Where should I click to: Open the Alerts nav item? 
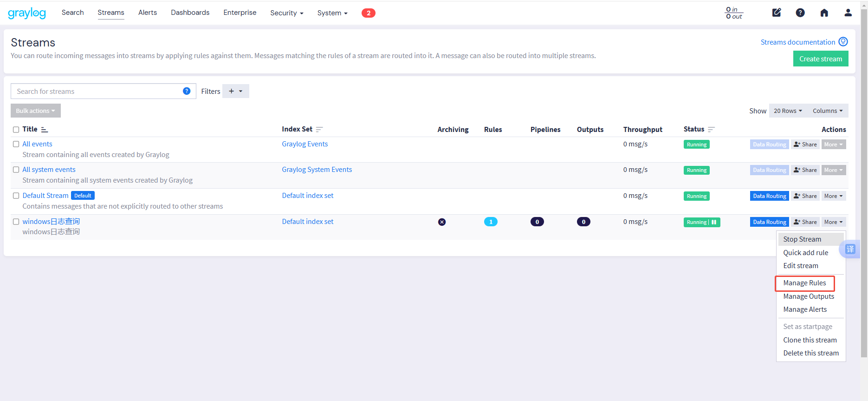coord(148,13)
